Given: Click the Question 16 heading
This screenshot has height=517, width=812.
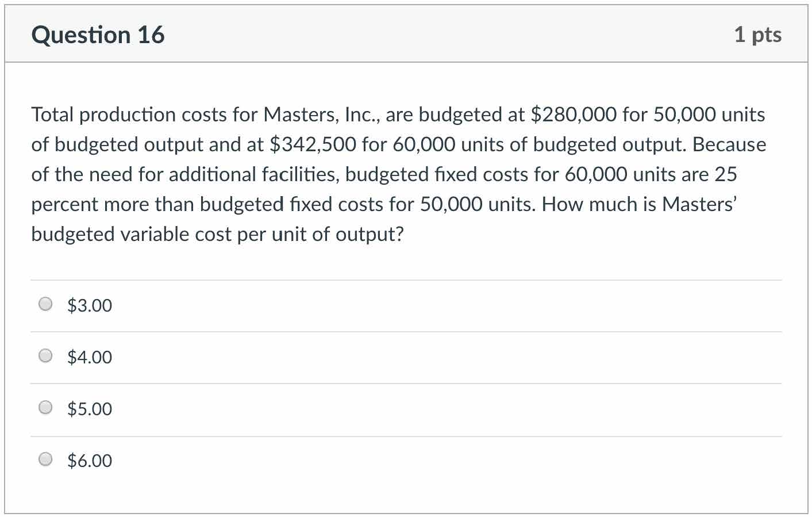Looking at the screenshot, I should point(98,35).
